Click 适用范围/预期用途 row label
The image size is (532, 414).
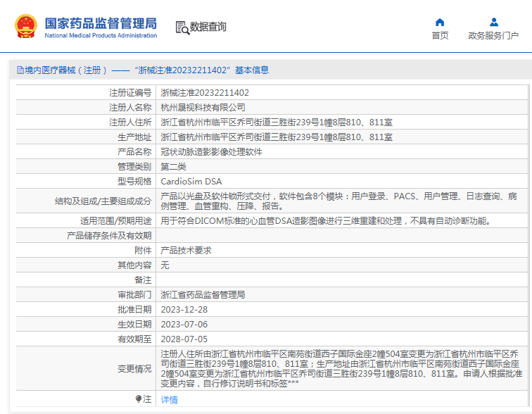pos(115,221)
